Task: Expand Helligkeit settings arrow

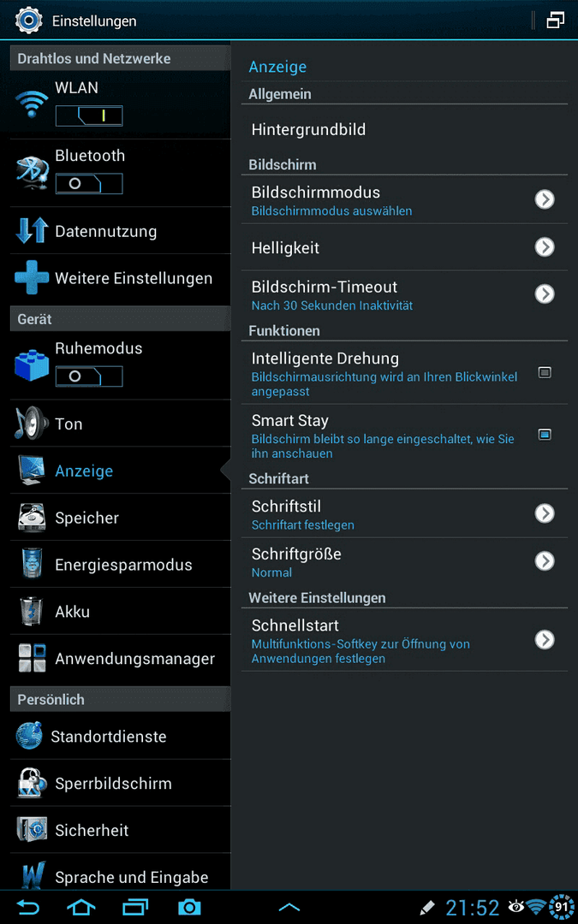Action: click(545, 247)
